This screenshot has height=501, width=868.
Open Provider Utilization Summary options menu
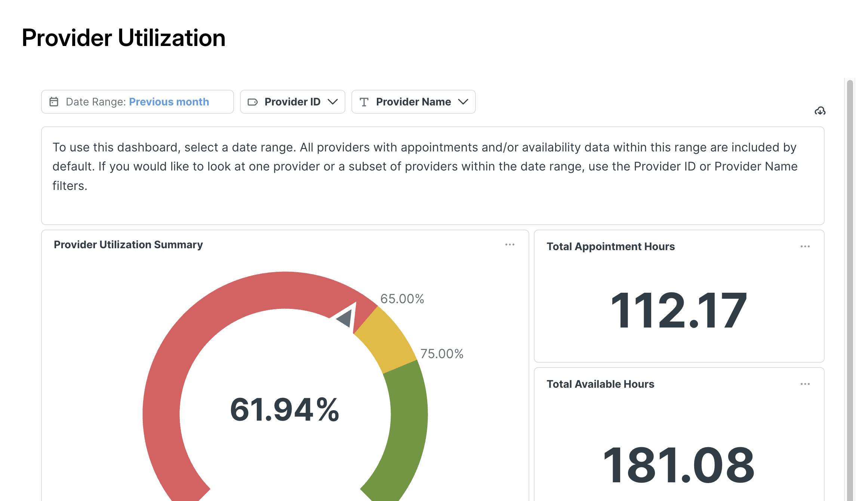(510, 245)
